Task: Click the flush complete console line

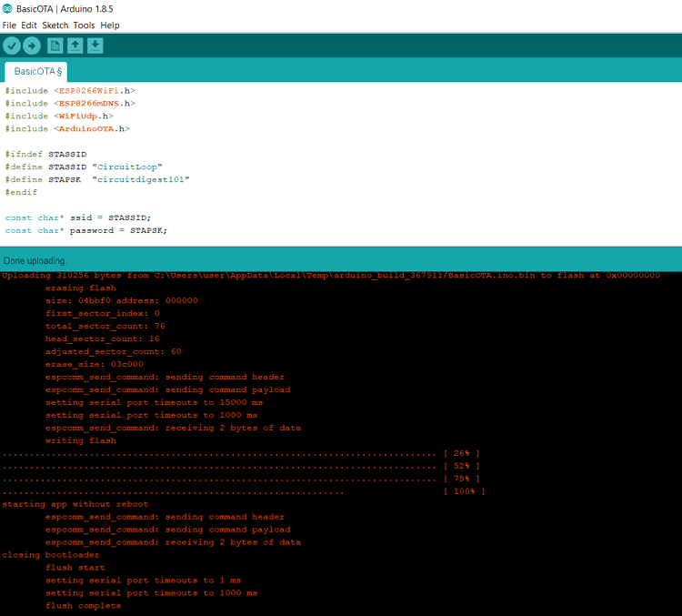Action: (83, 606)
